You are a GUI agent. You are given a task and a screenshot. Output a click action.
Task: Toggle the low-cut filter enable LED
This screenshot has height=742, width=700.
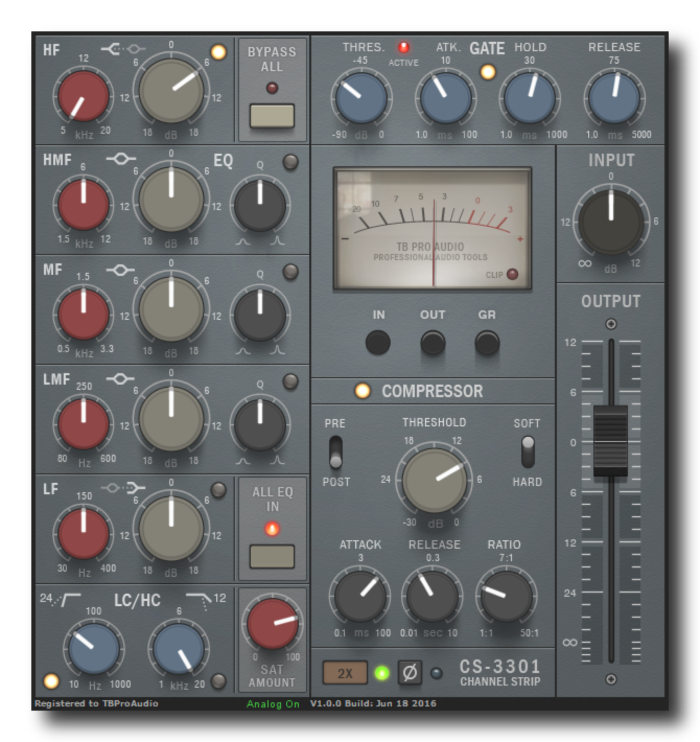point(51,681)
